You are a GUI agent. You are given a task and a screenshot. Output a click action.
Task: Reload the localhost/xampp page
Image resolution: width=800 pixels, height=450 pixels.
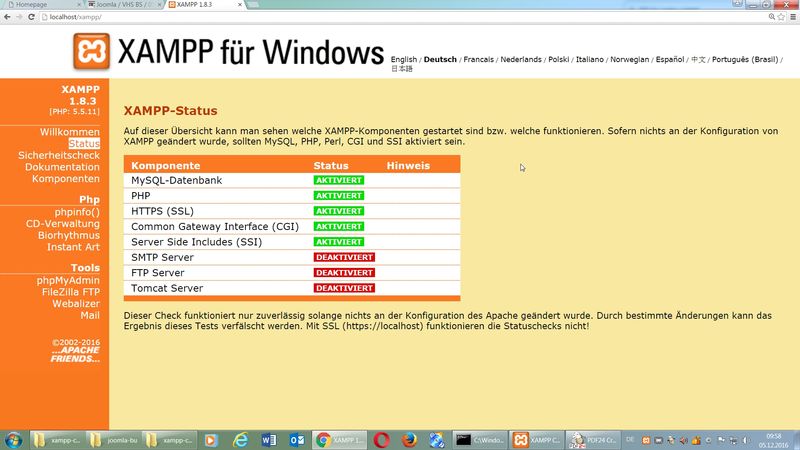[x=31, y=17]
